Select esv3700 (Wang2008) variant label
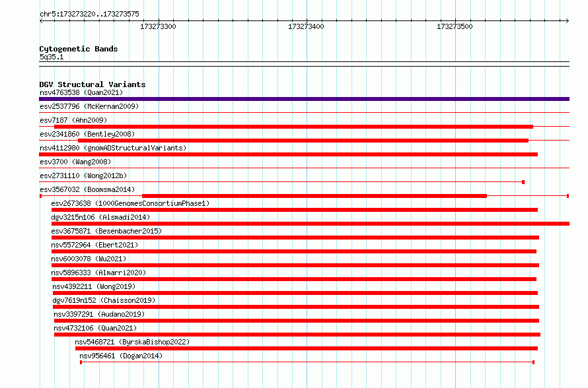This screenshot has height=388, width=588. [75, 162]
